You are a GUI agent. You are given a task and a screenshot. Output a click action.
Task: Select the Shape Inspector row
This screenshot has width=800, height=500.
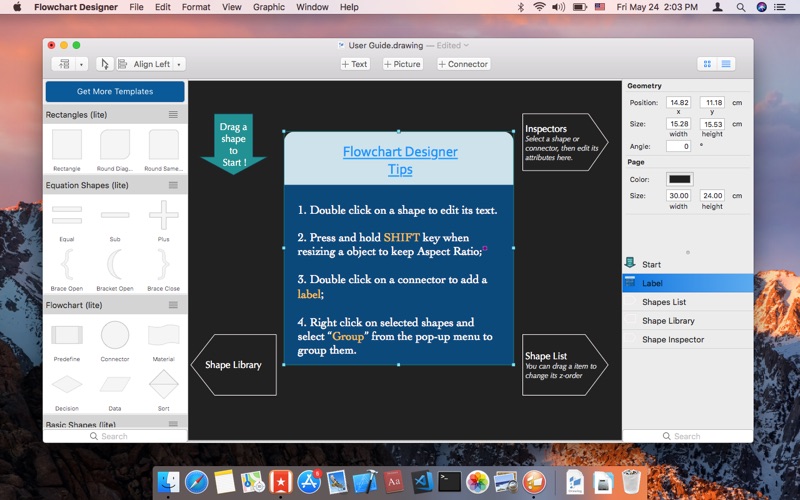688,339
